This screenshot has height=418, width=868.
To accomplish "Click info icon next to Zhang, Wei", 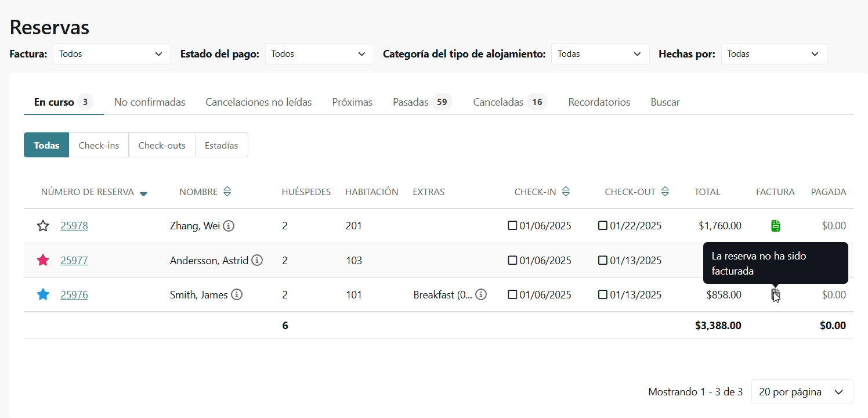I will (229, 226).
